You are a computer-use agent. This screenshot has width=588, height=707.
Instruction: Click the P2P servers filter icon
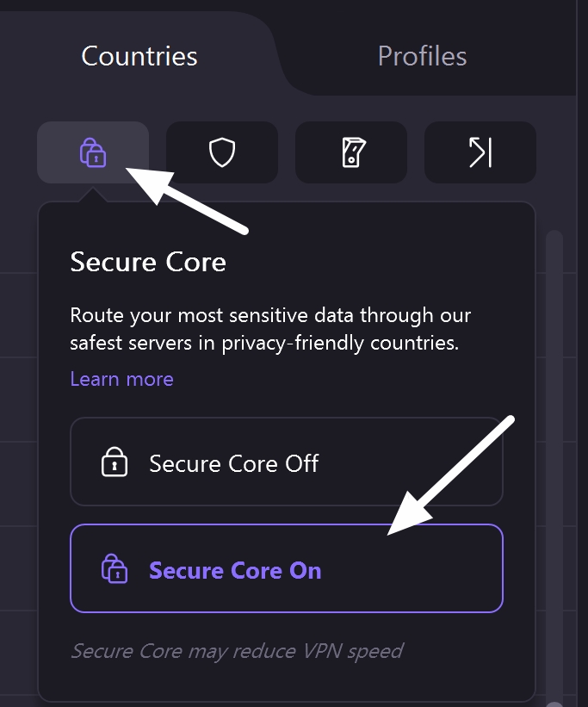[350, 152]
